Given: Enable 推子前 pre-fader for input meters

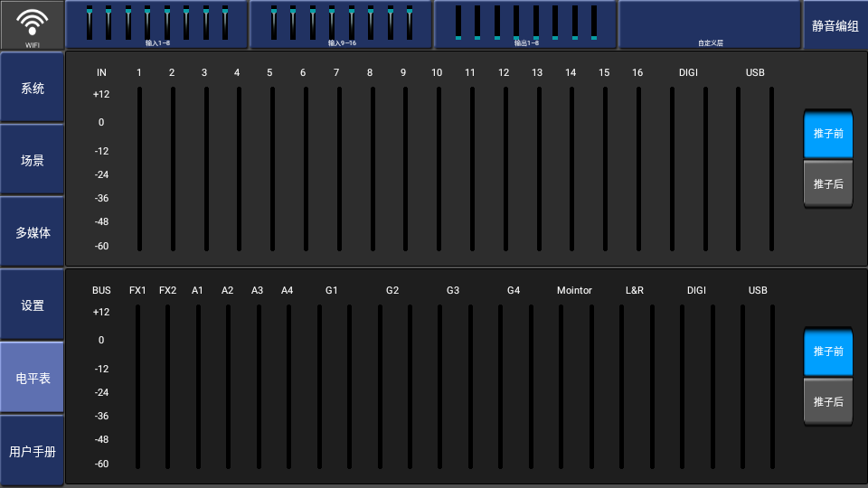Looking at the screenshot, I should click(828, 134).
